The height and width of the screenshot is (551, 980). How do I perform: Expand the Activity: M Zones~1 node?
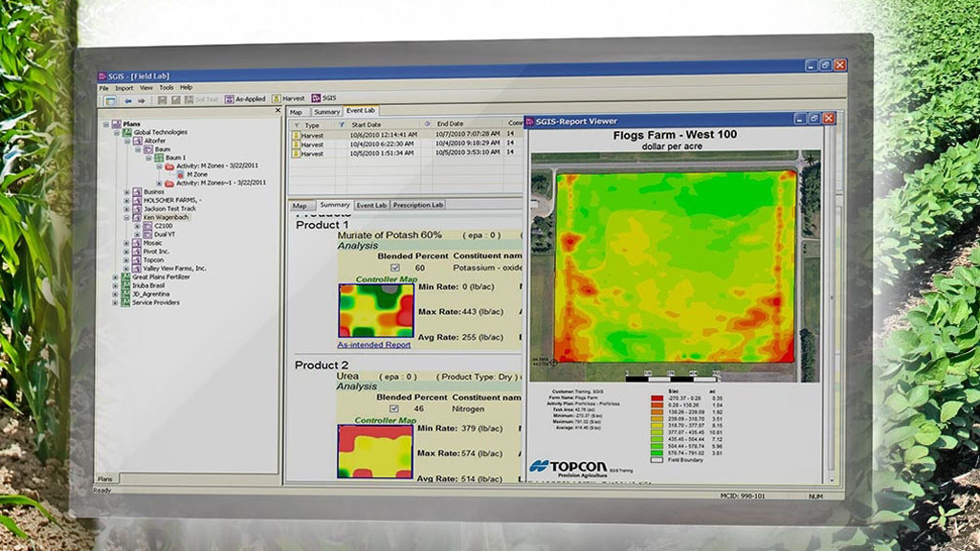160,184
